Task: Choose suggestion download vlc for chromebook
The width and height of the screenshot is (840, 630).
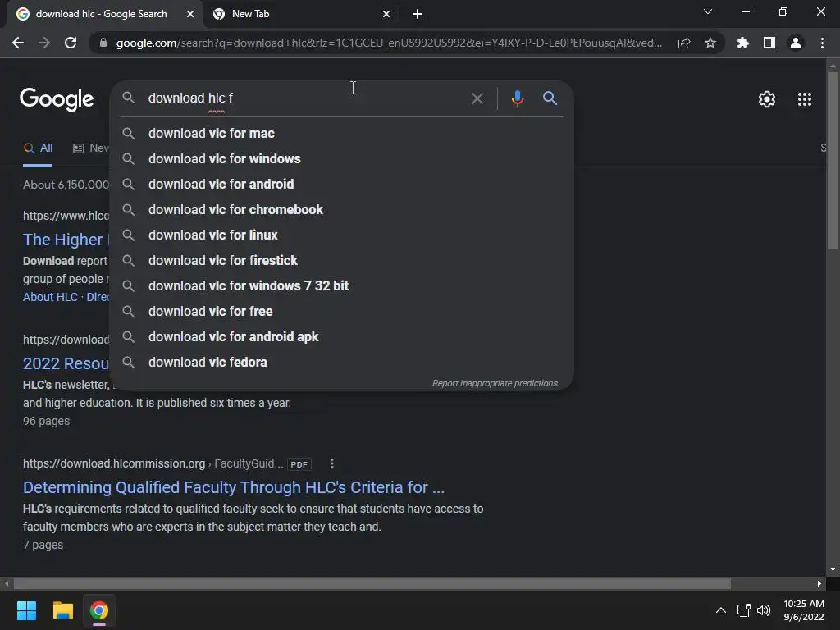Action: point(341,210)
